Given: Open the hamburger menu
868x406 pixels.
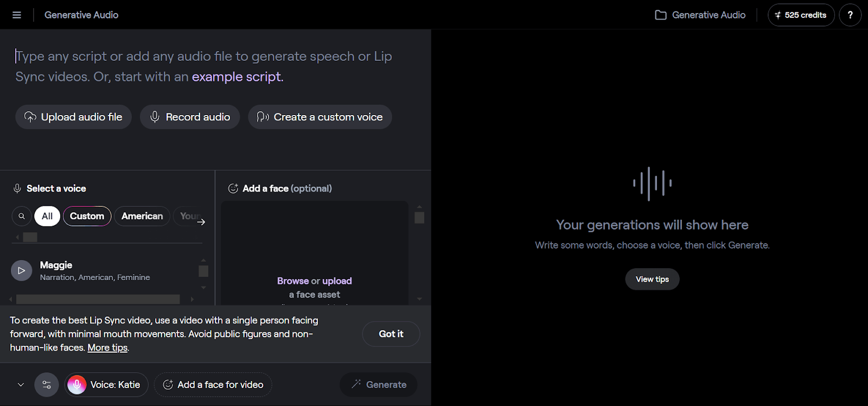Looking at the screenshot, I should tap(17, 15).
